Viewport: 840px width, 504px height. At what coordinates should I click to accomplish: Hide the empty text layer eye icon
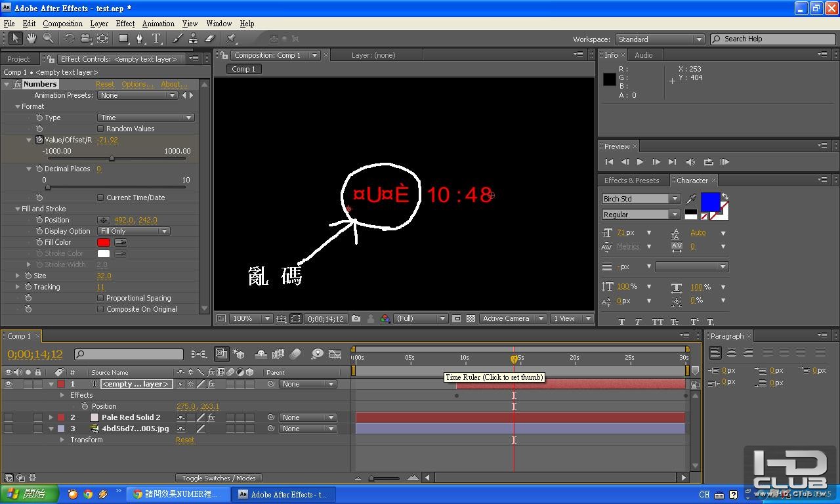tap(9, 384)
